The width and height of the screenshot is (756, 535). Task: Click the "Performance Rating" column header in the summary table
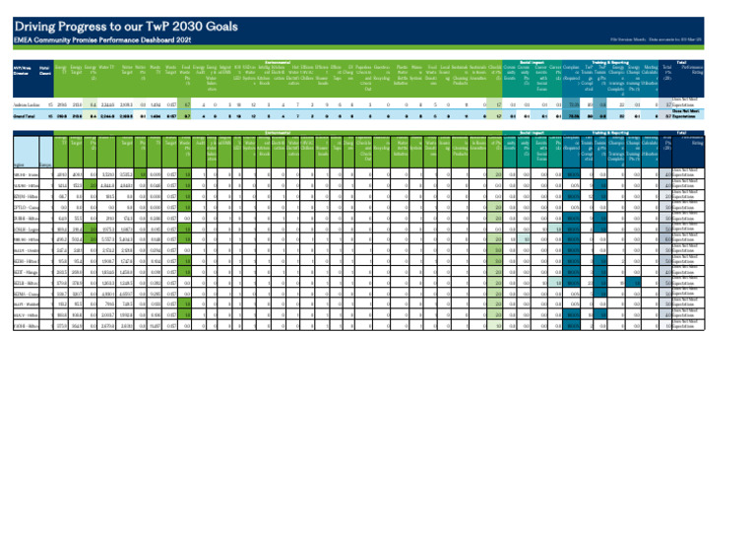click(692, 70)
